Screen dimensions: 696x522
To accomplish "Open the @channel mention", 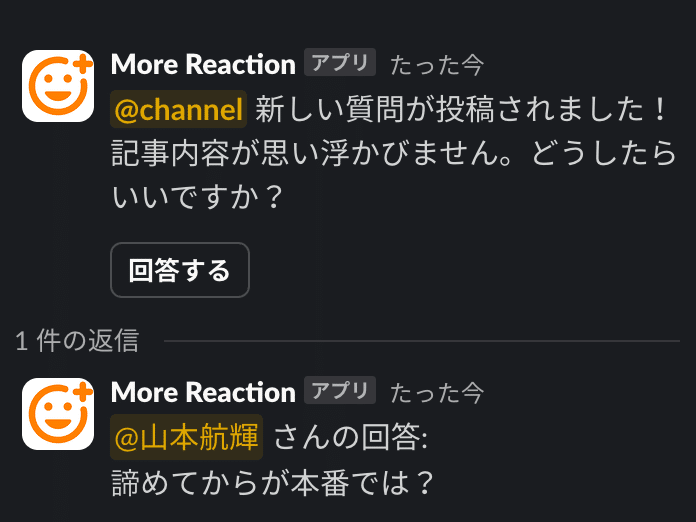I will [178, 110].
